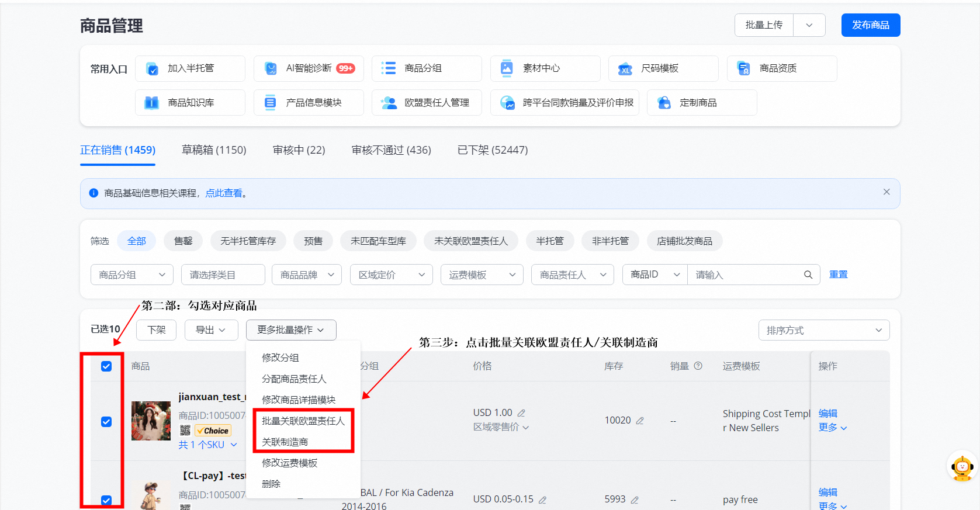Click the edit pencil beside stock 10020
980x510 pixels.
click(640, 421)
